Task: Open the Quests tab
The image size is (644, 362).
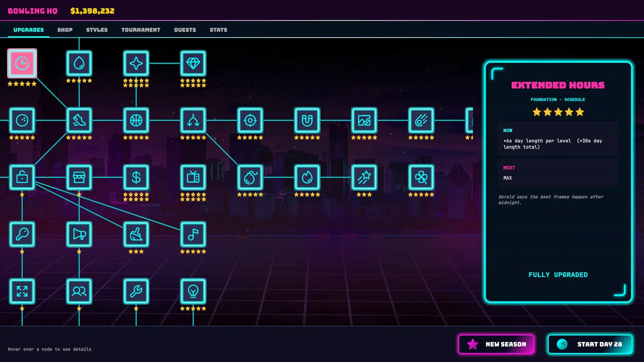Action: pyautogui.click(x=185, y=30)
